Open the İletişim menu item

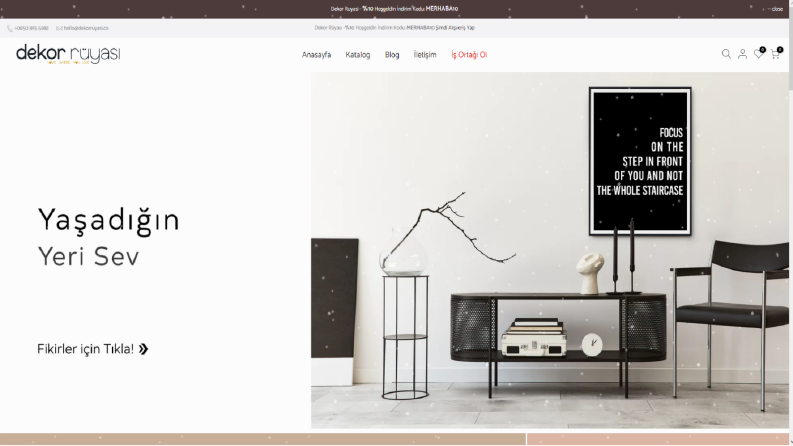pos(425,55)
